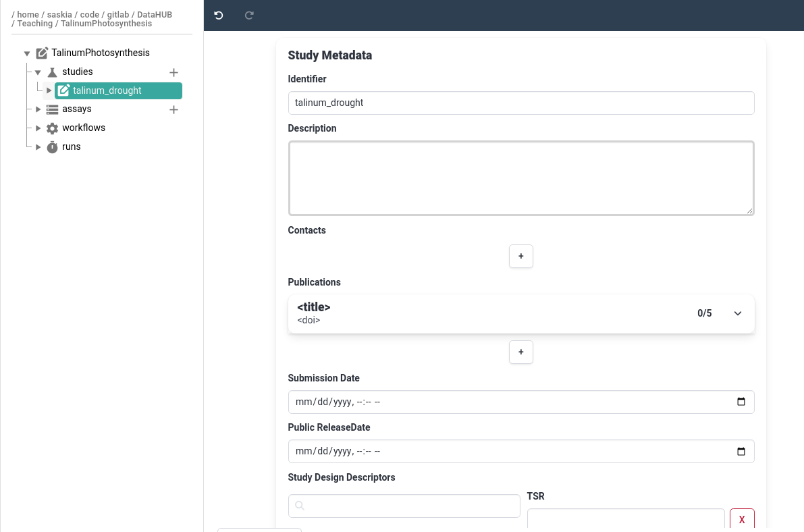Open Public ReleaseDate calendar picker
Screen dimensions: 804x532
(741, 452)
